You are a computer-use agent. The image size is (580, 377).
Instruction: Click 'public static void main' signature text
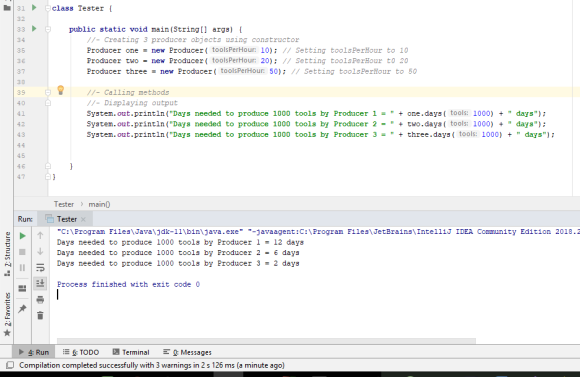(x=119, y=29)
